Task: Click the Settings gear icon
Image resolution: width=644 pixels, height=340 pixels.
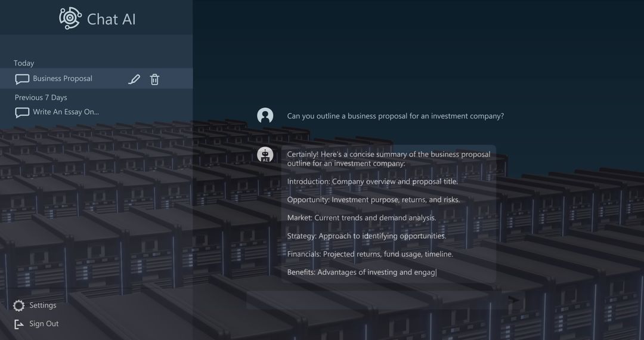Action: tap(19, 305)
